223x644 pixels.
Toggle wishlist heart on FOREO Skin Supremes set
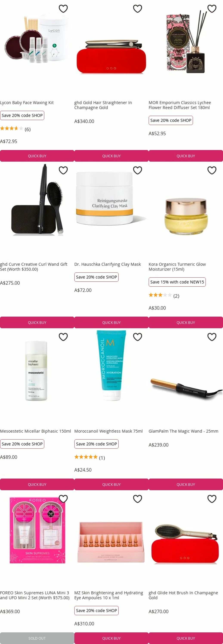tap(63, 499)
